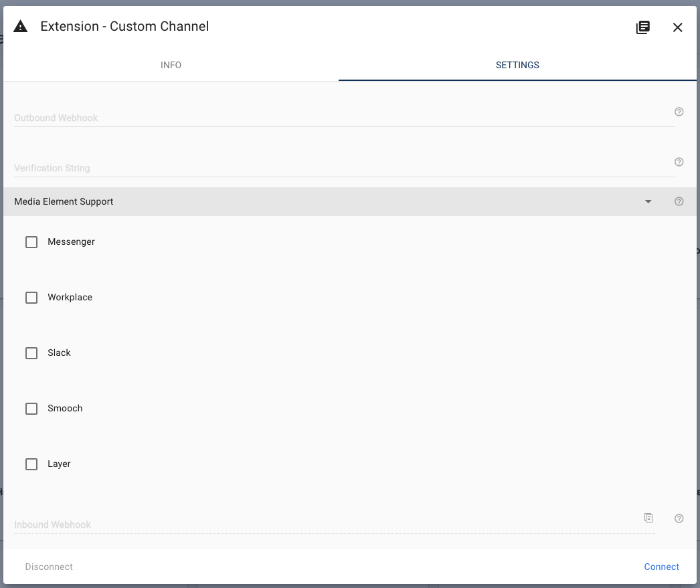Click the Connect button
This screenshot has width=700, height=588.
click(x=661, y=567)
